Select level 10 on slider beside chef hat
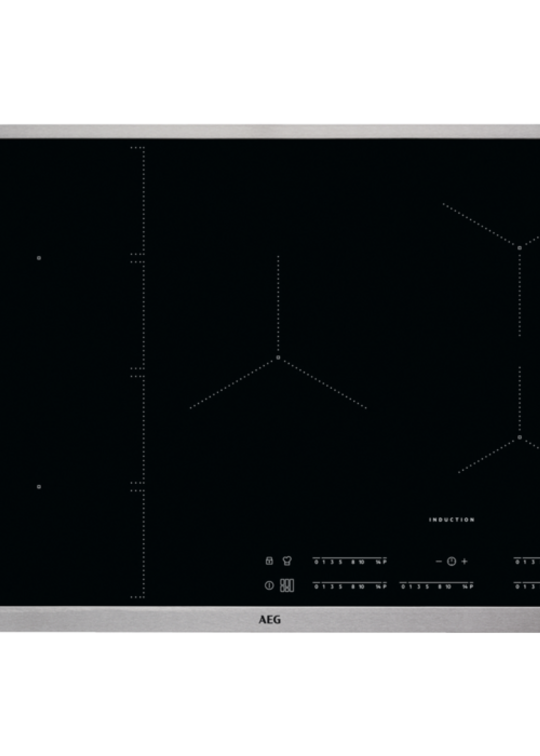This screenshot has width=540, height=756. (362, 562)
